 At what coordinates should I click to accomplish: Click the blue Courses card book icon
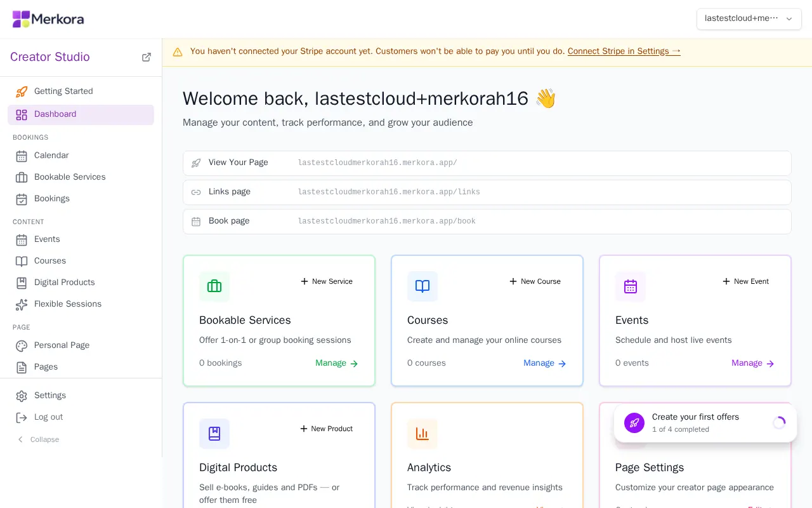click(x=422, y=286)
